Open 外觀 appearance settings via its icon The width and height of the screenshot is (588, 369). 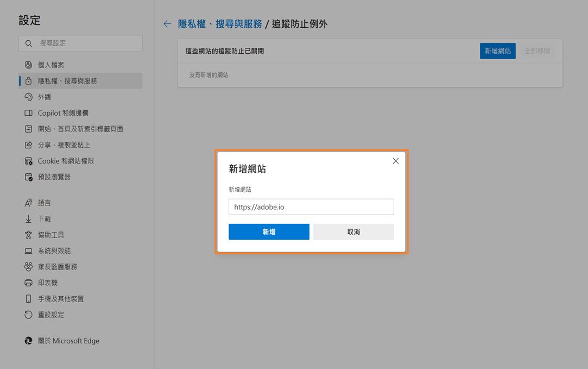(28, 97)
